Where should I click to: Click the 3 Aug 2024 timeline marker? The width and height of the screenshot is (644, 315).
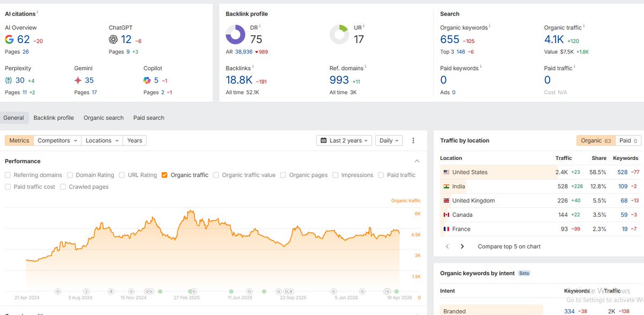pos(86,291)
